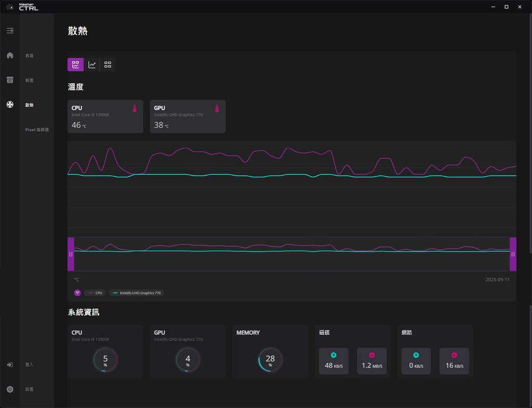Screen dimensions: 532x408
Task: Click the GPU thermometer icon
Action: tap(217, 108)
